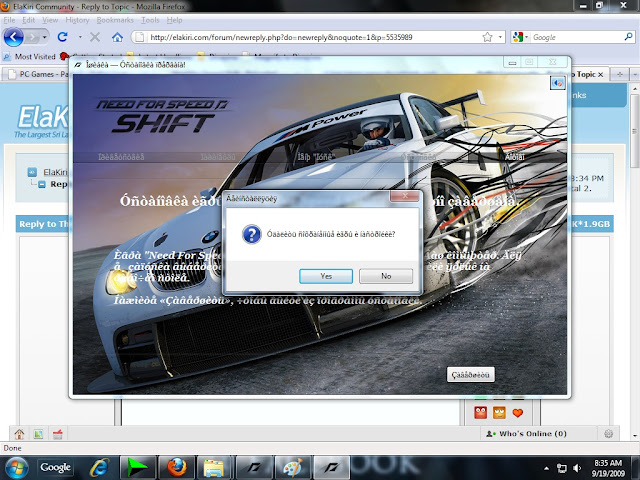The image size is (640, 480).
Task: Bookmark the page with the star icon
Action: click(x=487, y=37)
